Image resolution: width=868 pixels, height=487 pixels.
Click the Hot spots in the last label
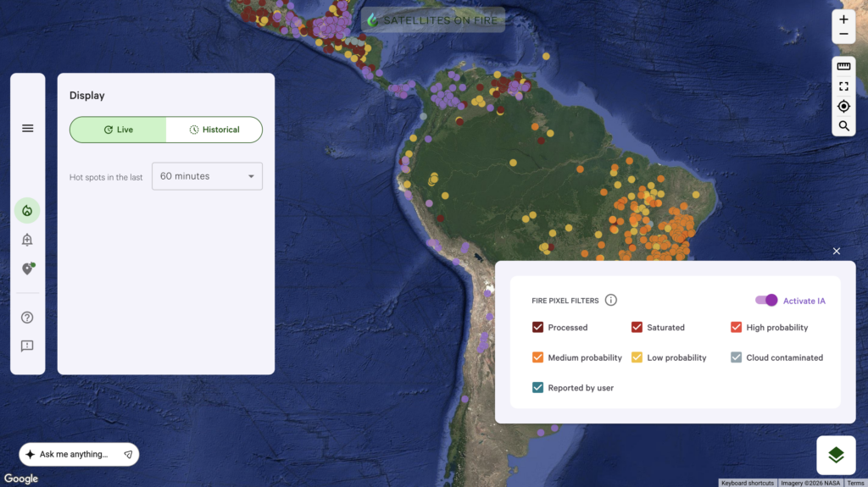[106, 177]
